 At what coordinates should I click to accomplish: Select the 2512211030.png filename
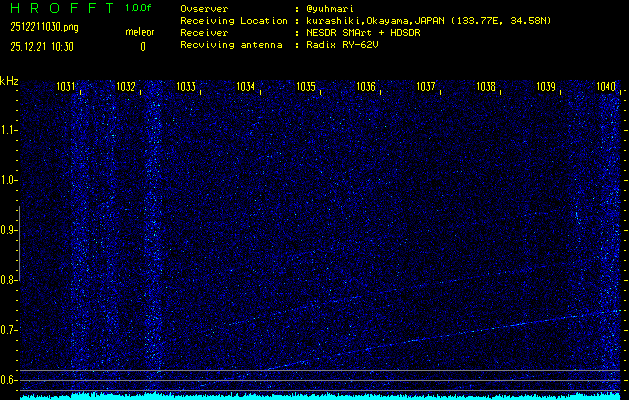[x=44, y=27]
